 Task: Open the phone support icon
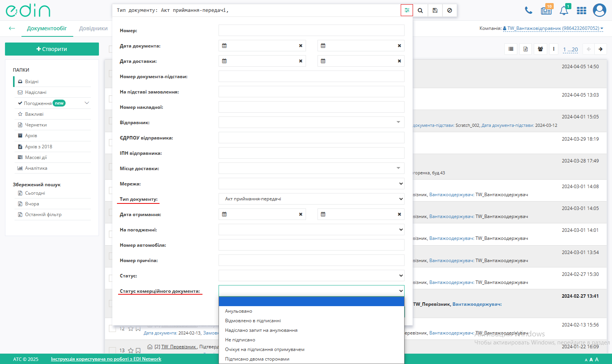[528, 10]
